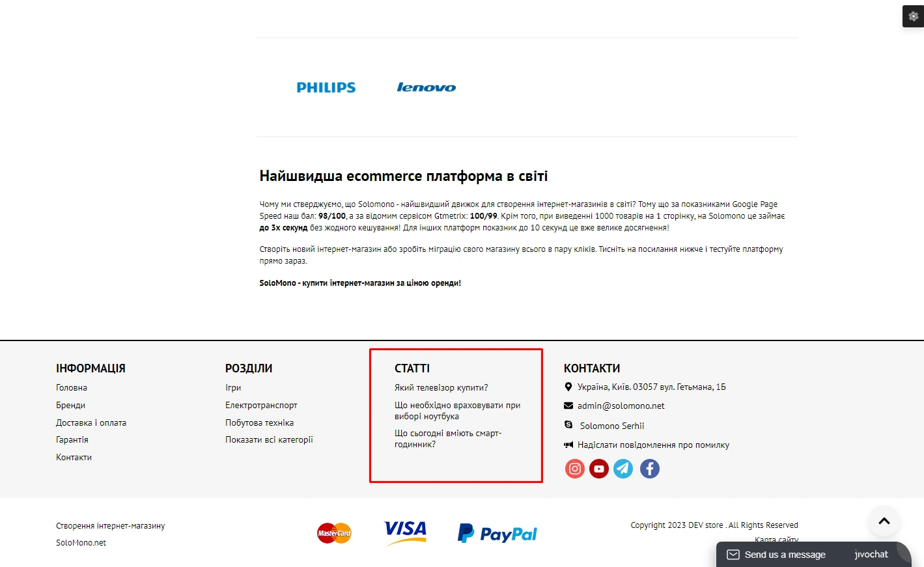Open the article Який телевізор купити?
Image resolution: width=924 pixels, height=567 pixels.
click(x=441, y=387)
